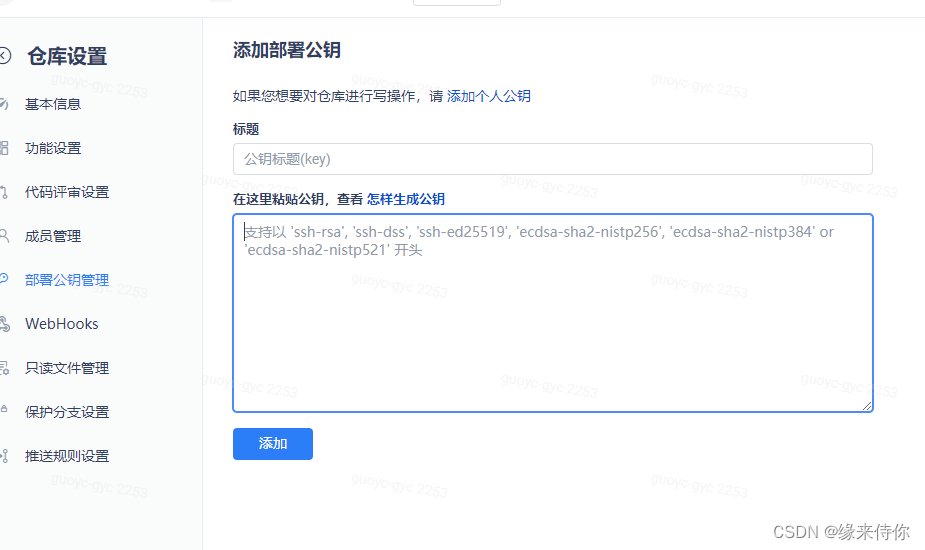This screenshot has height=550, width=925.
Task: Click the 推送规则设置 icon
Action: click(x=4, y=456)
